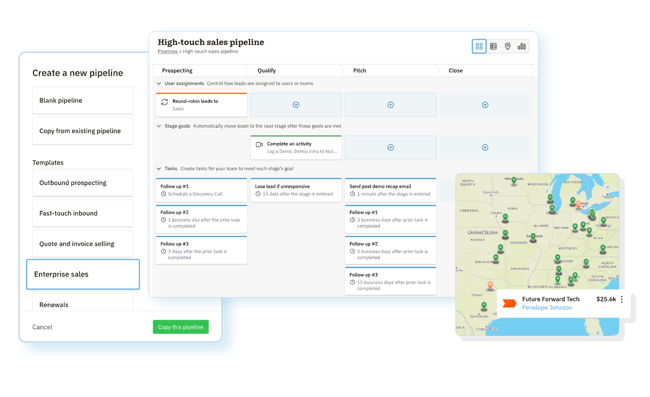The image size is (650, 397).
Task: Open Prospecting task Follow up #2
Action: click(201, 219)
